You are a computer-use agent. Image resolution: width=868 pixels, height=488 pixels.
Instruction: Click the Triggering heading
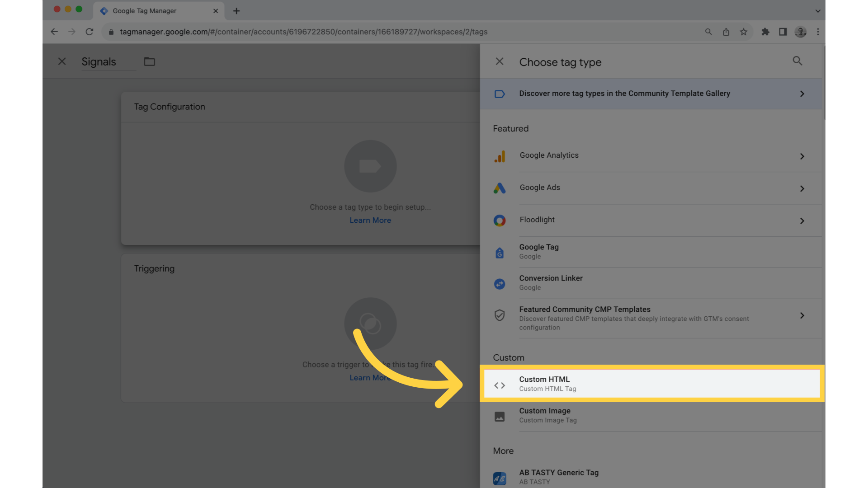(x=154, y=268)
